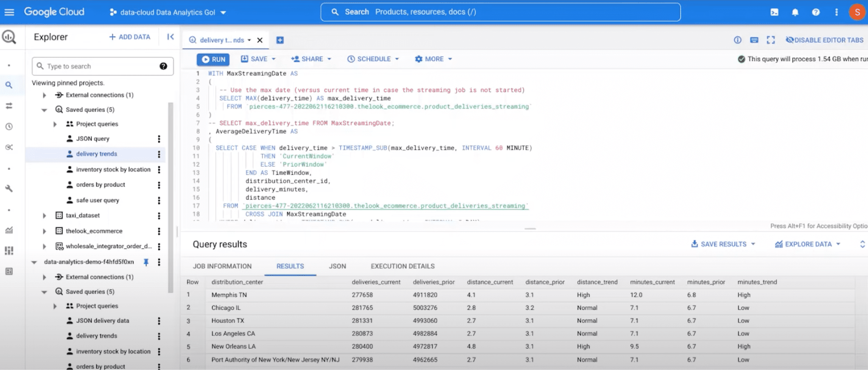The height and width of the screenshot is (370, 868).
Task: Close the delivery trends query tab
Action: pos(260,40)
